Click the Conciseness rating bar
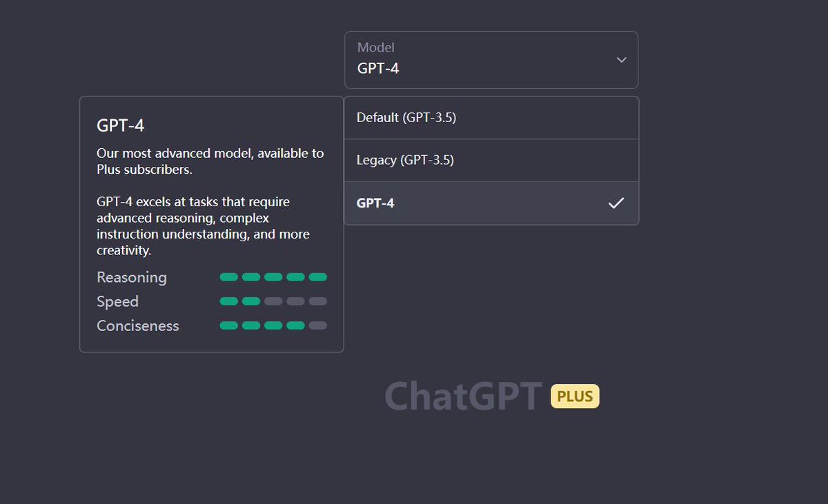828x504 pixels. [273, 325]
